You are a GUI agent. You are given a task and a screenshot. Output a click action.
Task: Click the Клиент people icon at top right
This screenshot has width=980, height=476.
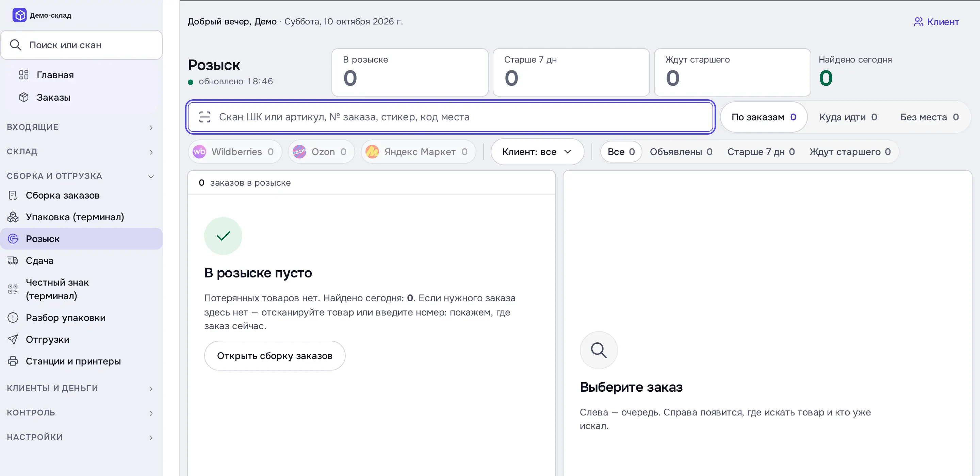[918, 22]
